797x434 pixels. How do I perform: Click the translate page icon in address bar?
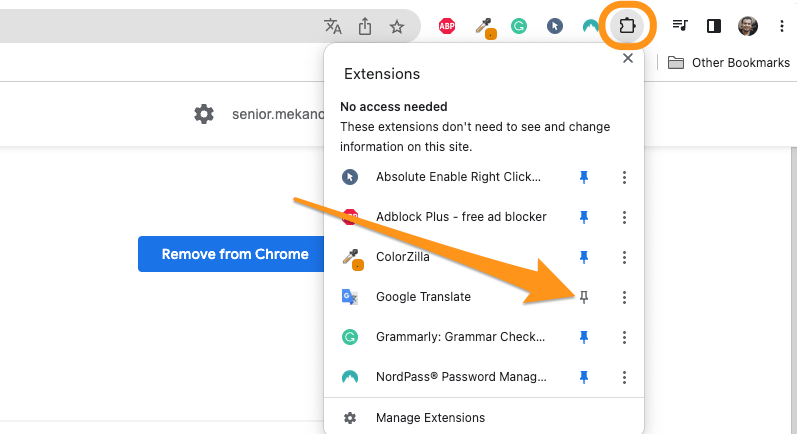click(x=333, y=26)
